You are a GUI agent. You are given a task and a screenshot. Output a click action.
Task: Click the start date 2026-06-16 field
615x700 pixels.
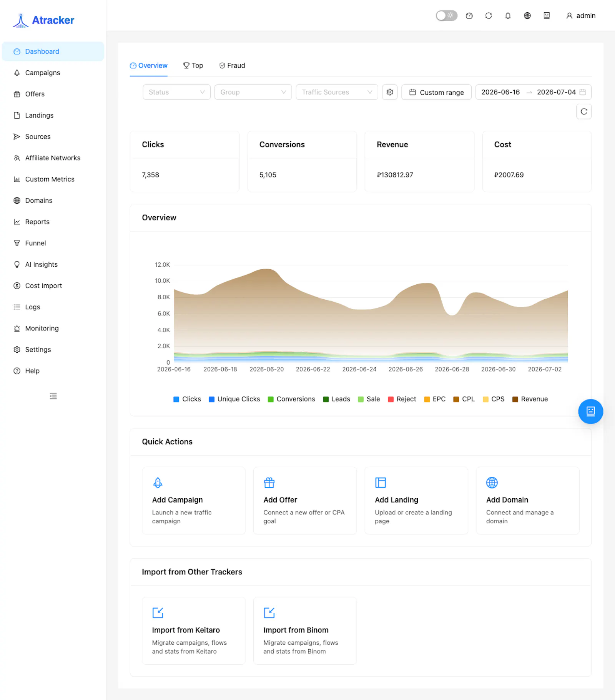pyautogui.click(x=500, y=92)
